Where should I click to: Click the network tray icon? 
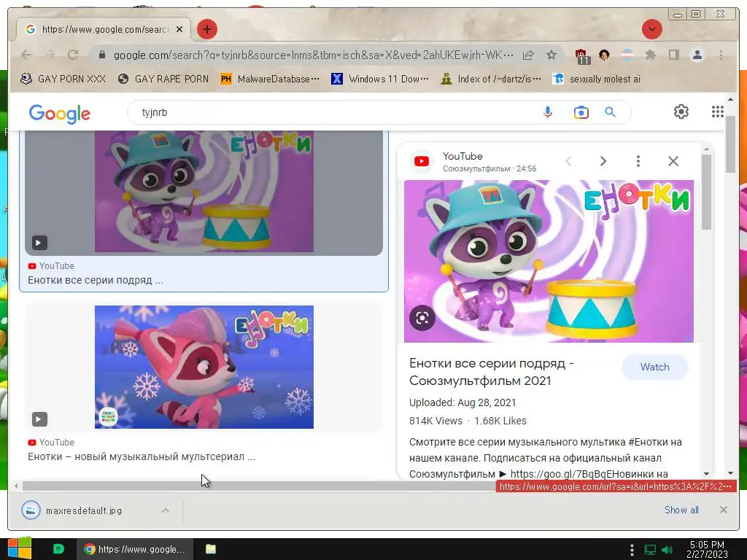pos(650,550)
